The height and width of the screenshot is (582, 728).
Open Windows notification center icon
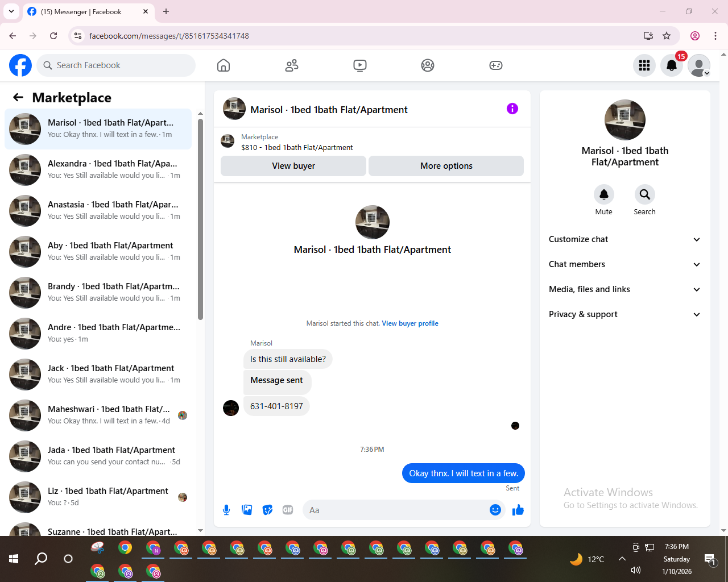click(x=710, y=559)
